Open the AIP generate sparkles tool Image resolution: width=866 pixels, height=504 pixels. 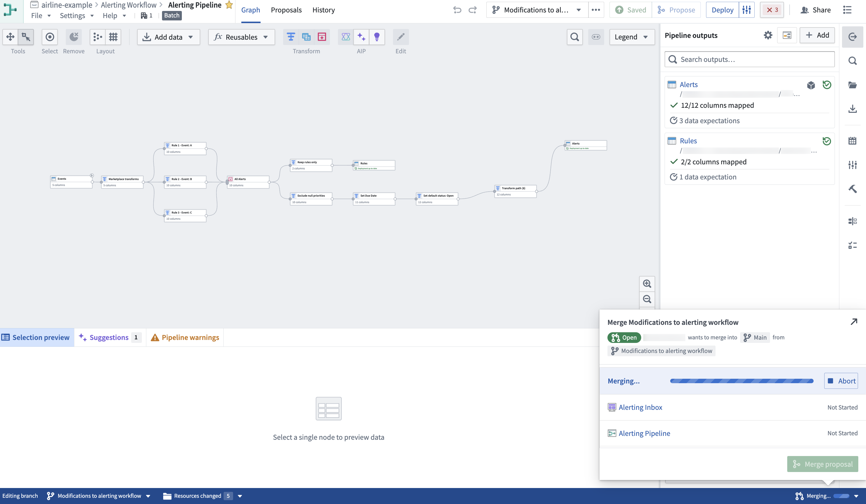(361, 37)
